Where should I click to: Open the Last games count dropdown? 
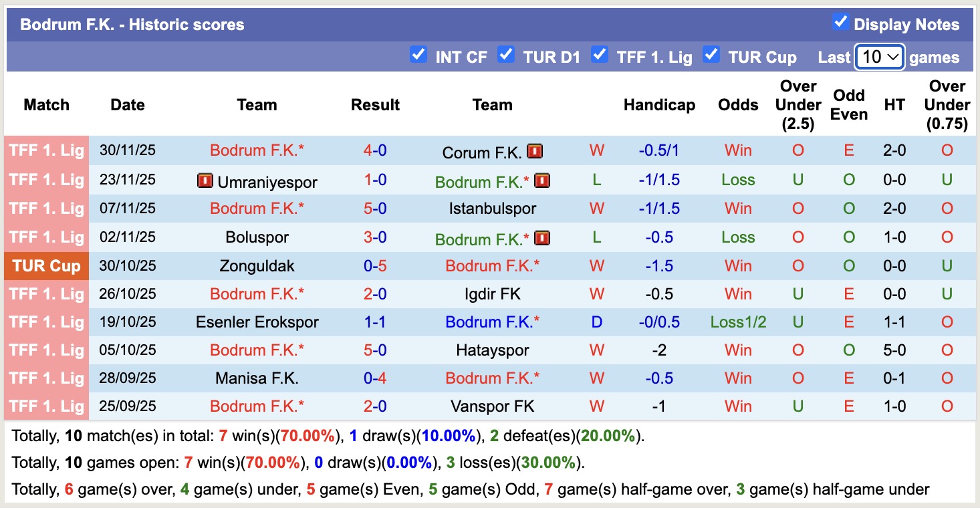pyautogui.click(x=879, y=57)
